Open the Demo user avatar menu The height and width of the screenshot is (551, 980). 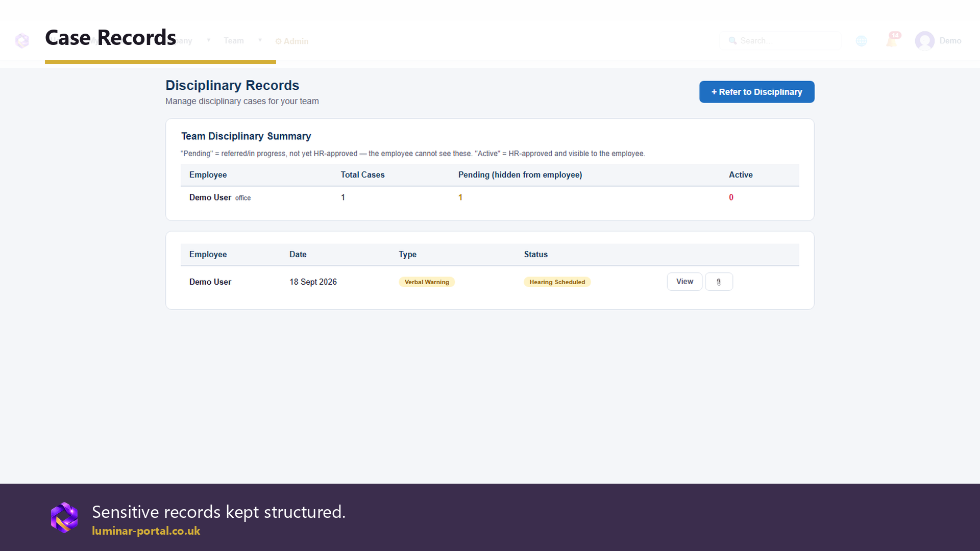point(938,41)
